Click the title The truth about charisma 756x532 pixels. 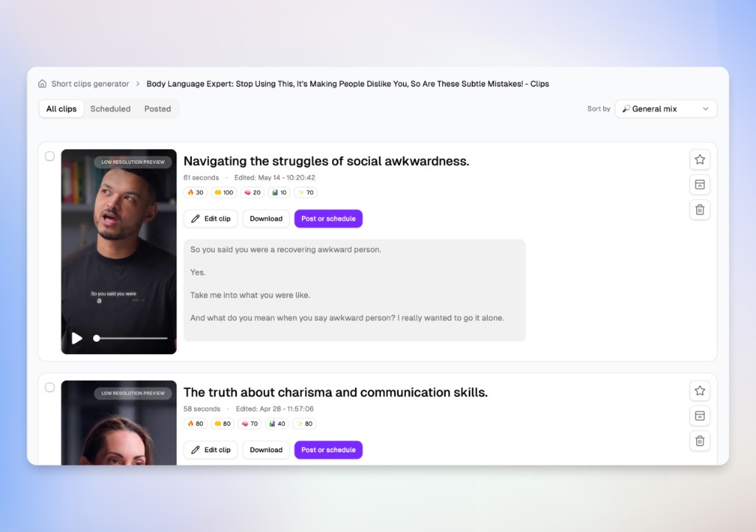point(336,393)
